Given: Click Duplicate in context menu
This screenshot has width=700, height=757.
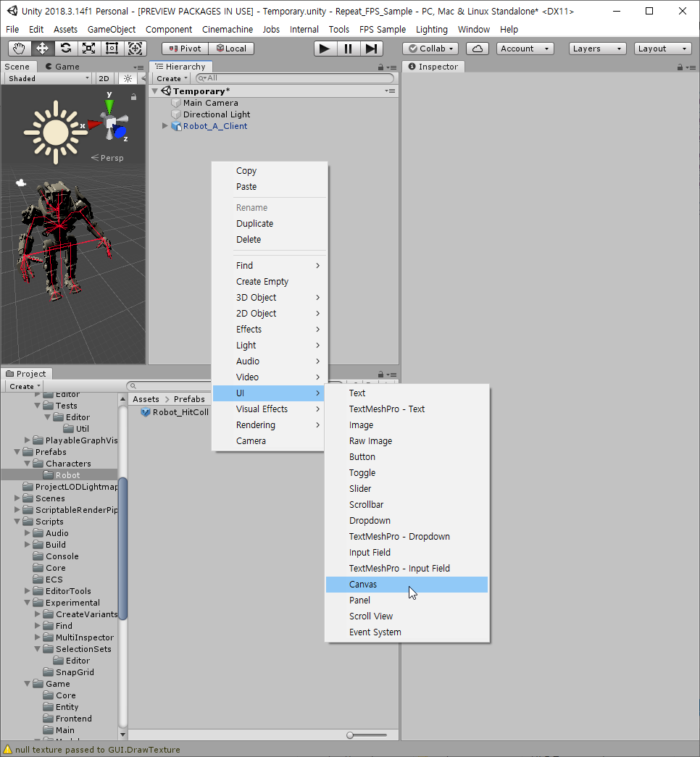Looking at the screenshot, I should click(x=270, y=224).
